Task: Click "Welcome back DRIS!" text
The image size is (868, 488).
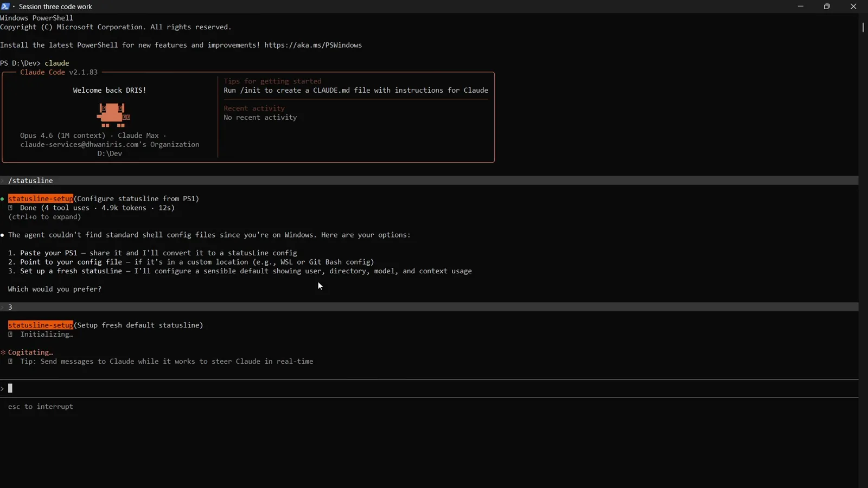Action: click(x=110, y=91)
